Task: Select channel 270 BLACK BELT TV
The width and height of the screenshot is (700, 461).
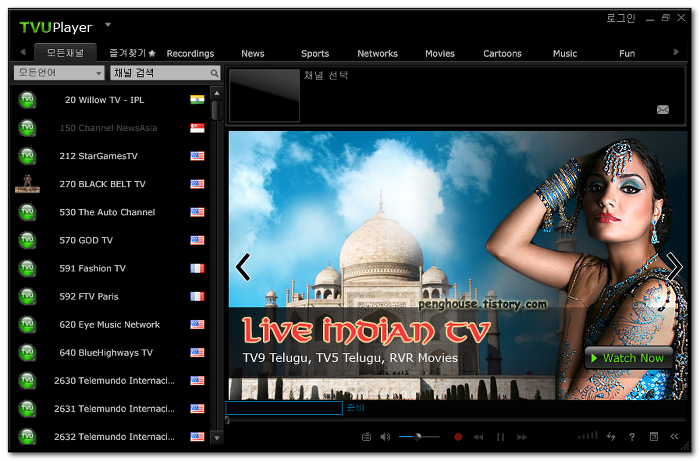Action: click(112, 184)
